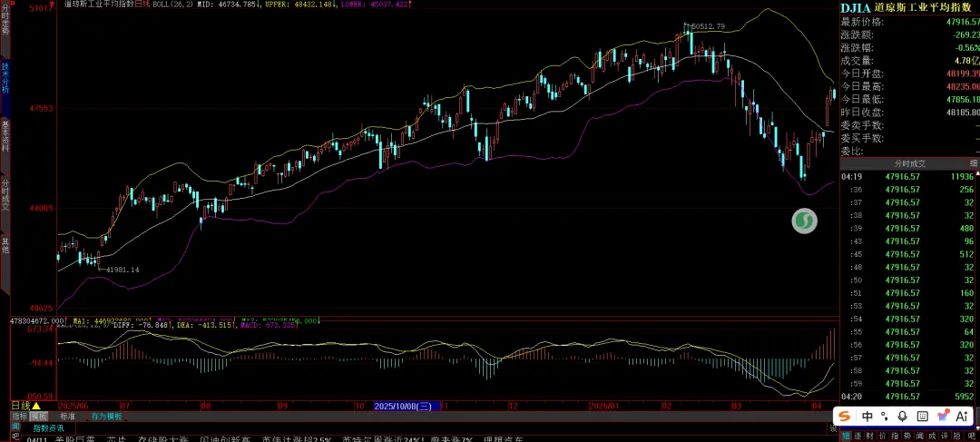980x442 pixels.
Task: Open the Sogou soft keyboard icon
Action: 922,416
